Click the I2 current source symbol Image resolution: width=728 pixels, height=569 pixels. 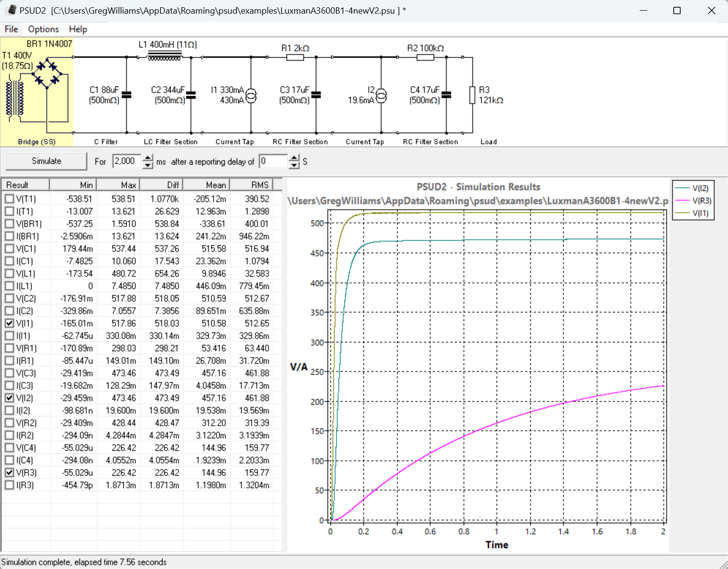tap(381, 95)
